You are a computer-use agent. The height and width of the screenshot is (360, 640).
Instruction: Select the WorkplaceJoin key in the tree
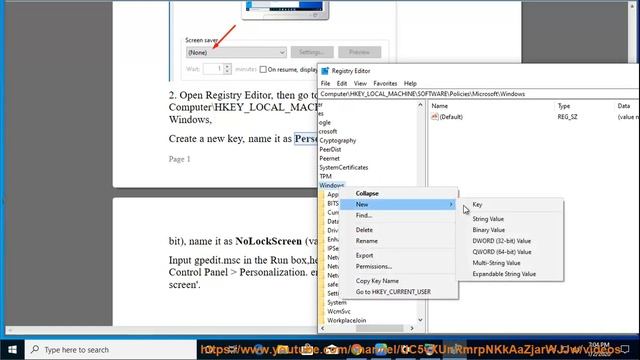[347, 320]
